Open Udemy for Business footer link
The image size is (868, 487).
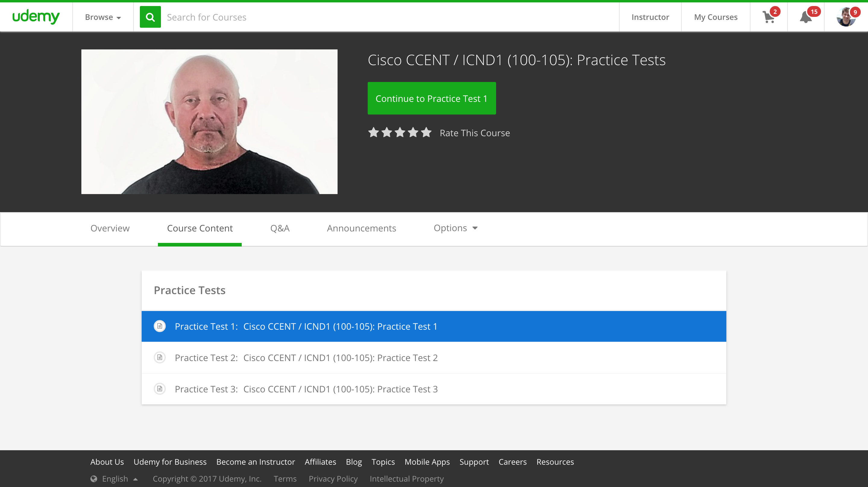170,462
